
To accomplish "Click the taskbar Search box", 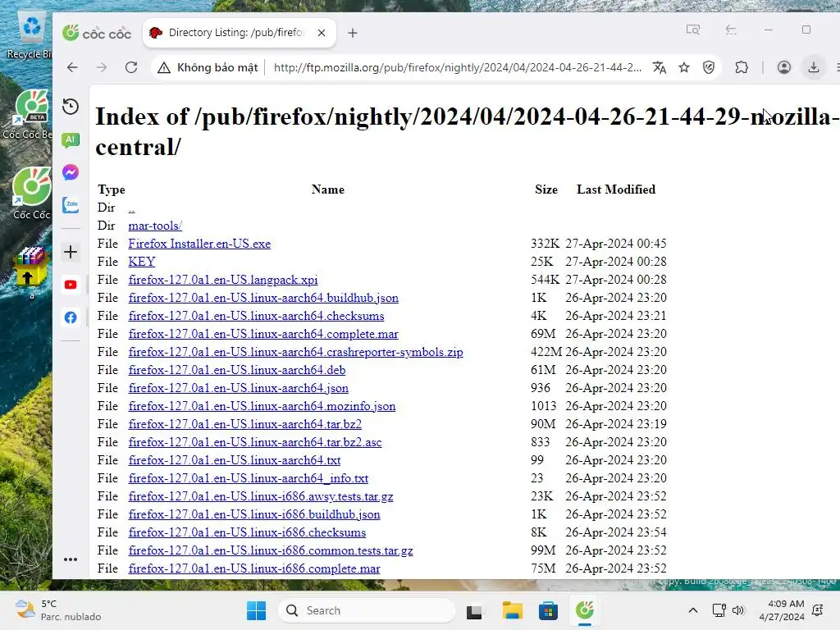I will [367, 610].
